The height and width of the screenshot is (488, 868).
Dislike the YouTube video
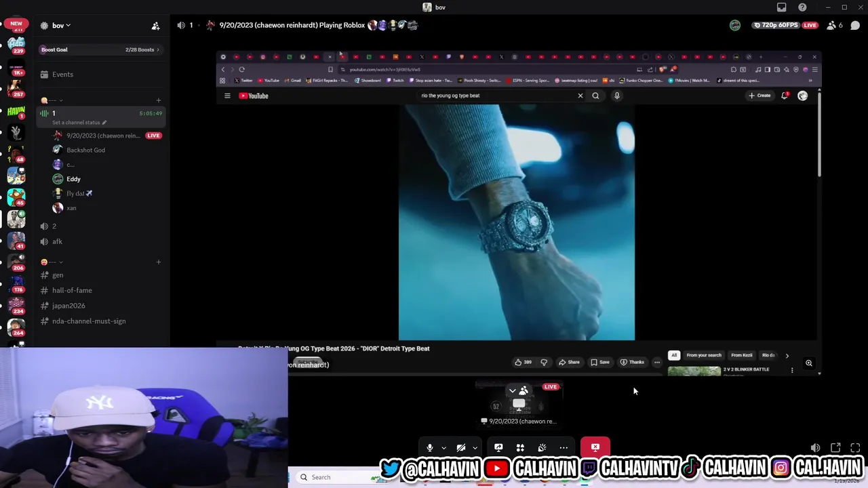click(x=544, y=362)
